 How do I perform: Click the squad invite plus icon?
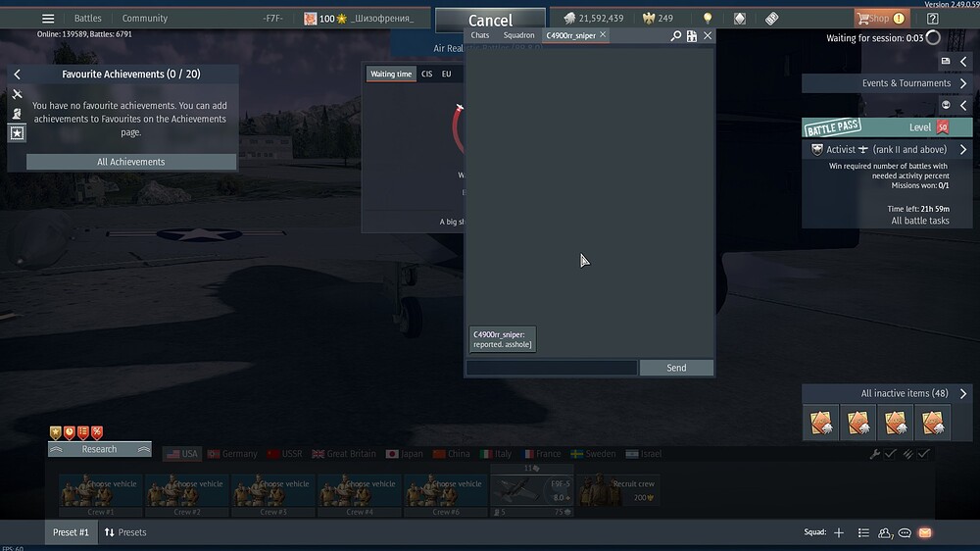click(839, 532)
